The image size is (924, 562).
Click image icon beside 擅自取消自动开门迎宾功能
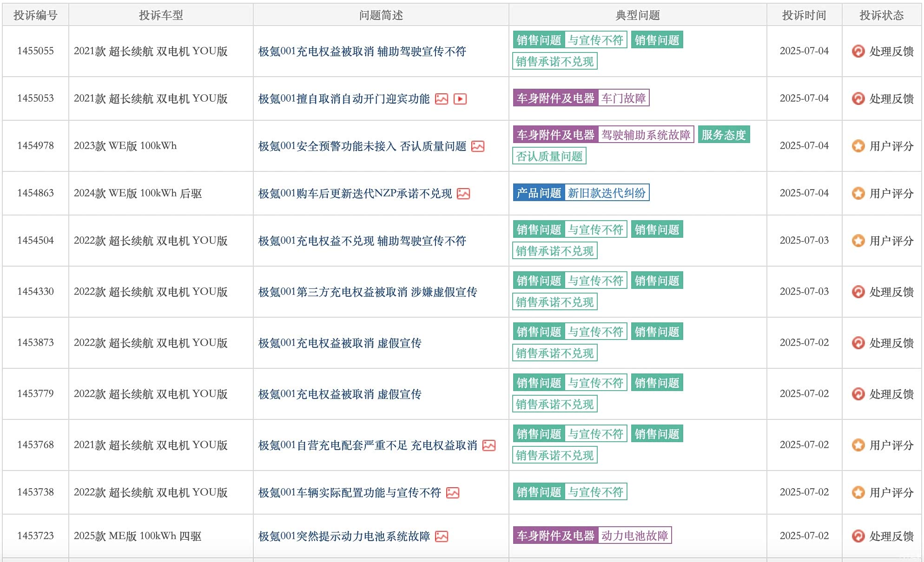(x=441, y=99)
